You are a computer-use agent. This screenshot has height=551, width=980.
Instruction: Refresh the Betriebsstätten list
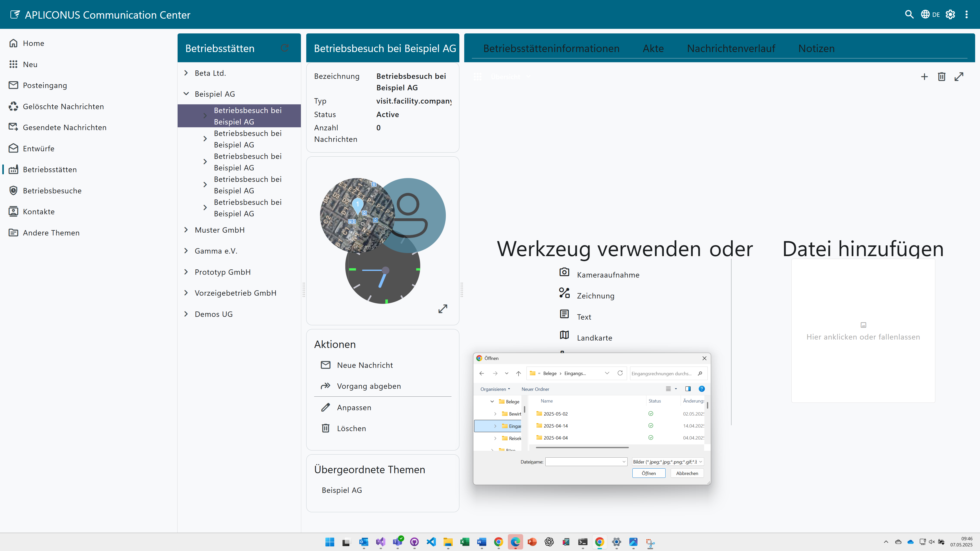pos(285,48)
